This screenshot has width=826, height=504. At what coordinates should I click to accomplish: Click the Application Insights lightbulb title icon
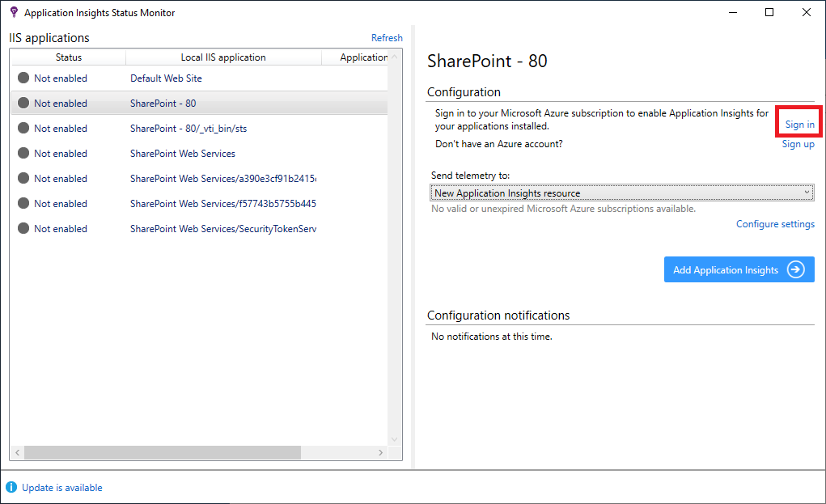[x=15, y=12]
